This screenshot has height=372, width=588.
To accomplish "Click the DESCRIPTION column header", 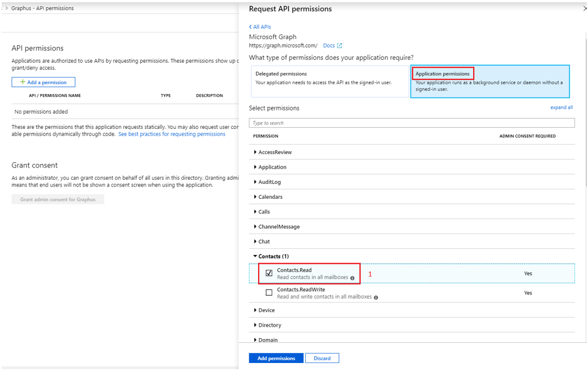I will pyautogui.click(x=209, y=96).
